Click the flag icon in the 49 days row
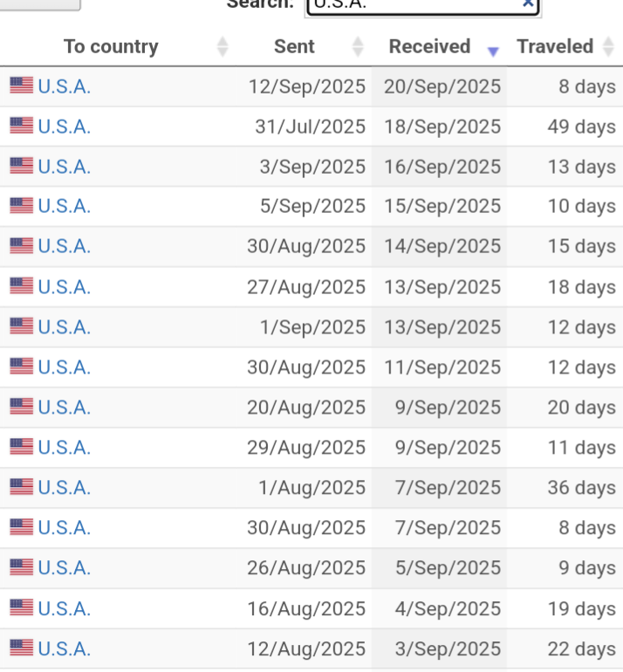The width and height of the screenshot is (623, 672). point(22,127)
